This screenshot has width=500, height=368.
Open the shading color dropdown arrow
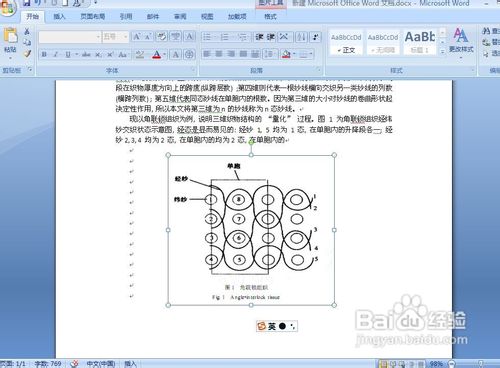[294, 54]
